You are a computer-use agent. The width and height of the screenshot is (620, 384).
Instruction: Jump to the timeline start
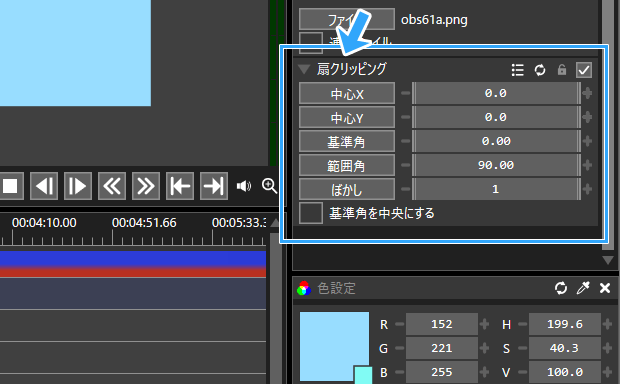(180, 186)
